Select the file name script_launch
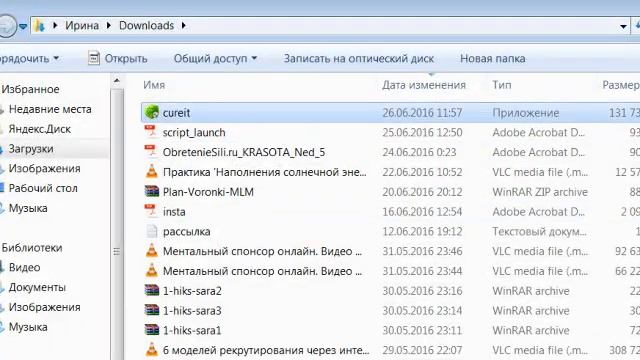The image size is (640, 360). tap(194, 133)
